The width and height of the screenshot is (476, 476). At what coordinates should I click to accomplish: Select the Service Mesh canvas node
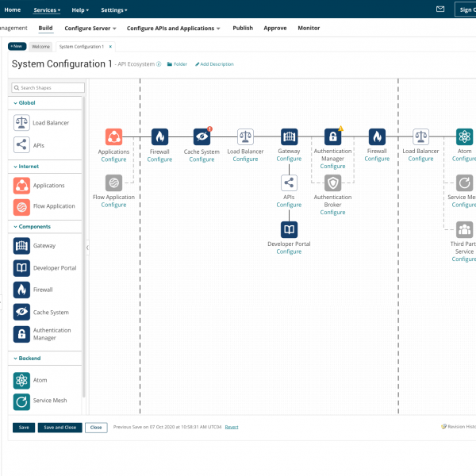464,182
